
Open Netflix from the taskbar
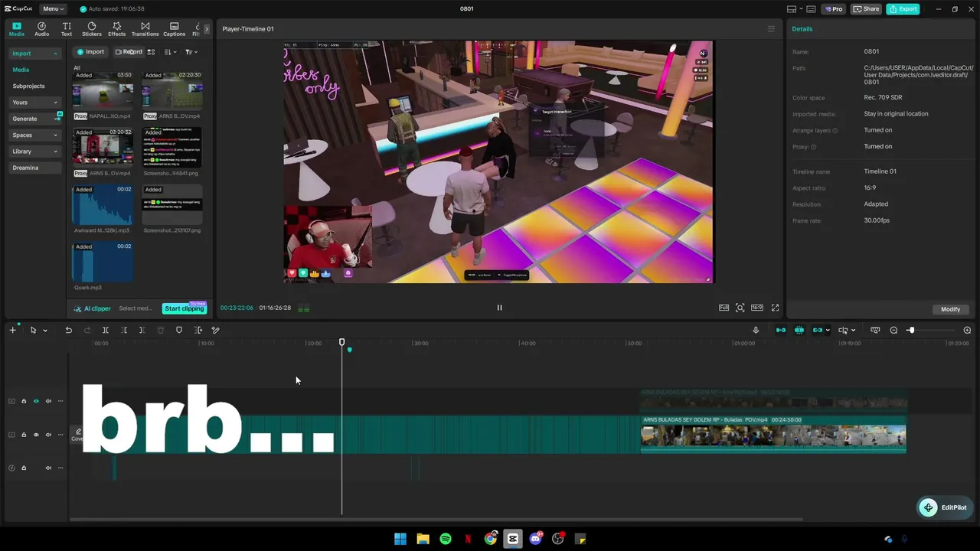tap(468, 539)
